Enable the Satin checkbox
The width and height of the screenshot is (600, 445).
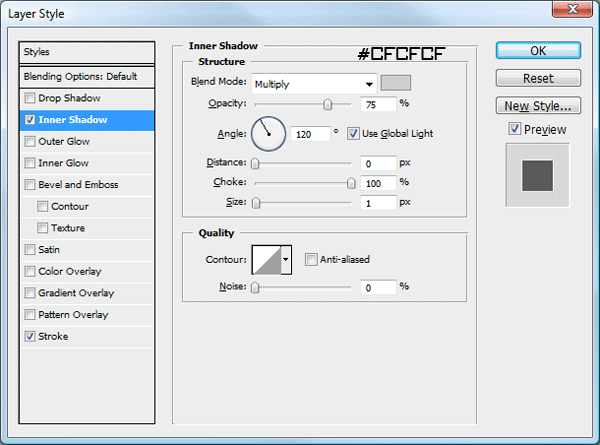click(30, 250)
